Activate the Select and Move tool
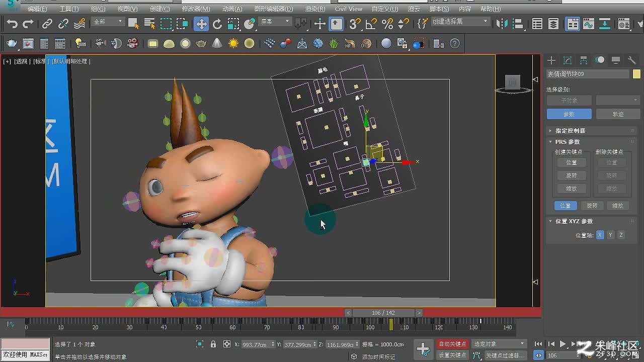This screenshot has height=362, width=644. [x=201, y=24]
